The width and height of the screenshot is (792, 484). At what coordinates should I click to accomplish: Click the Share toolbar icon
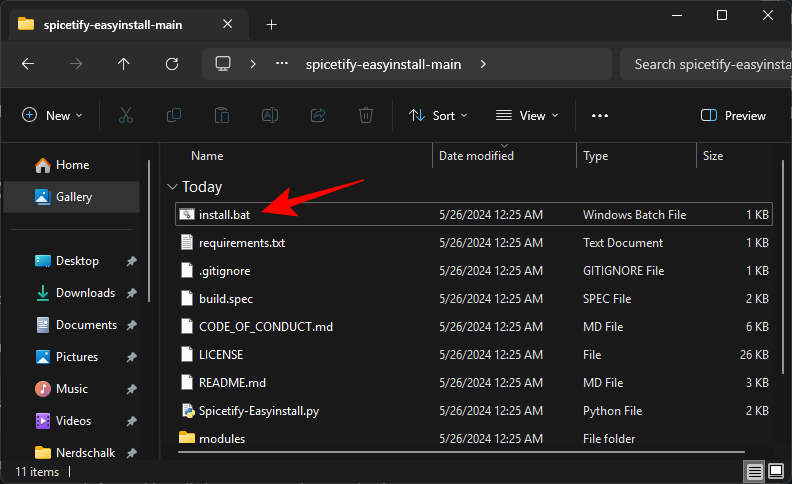(318, 115)
